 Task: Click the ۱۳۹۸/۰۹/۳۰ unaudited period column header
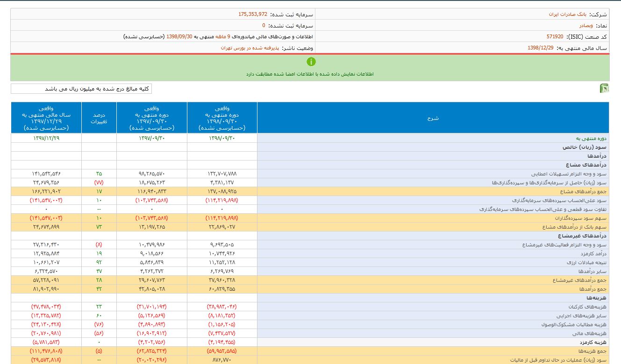(222, 118)
